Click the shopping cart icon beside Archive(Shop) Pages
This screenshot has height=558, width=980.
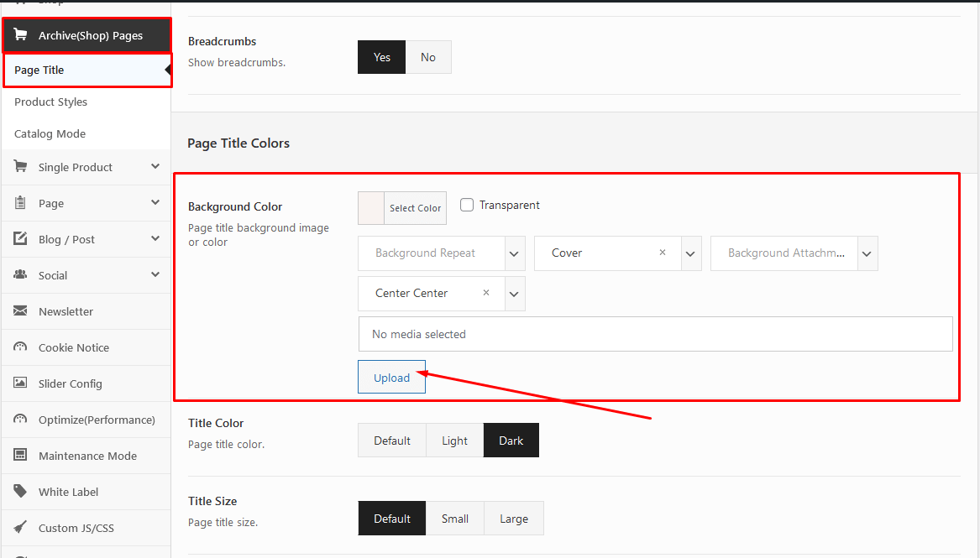click(20, 35)
